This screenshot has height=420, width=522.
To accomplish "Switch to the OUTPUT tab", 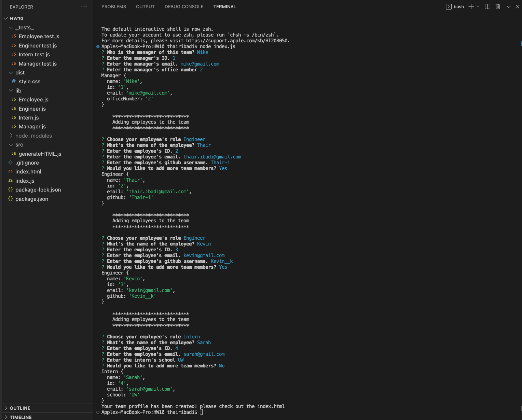I will pos(145,6).
